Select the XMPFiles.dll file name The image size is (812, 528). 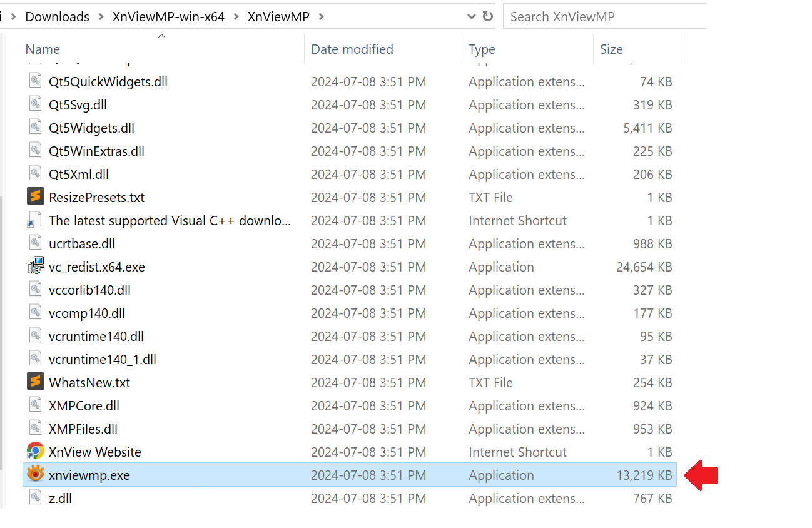click(x=83, y=429)
